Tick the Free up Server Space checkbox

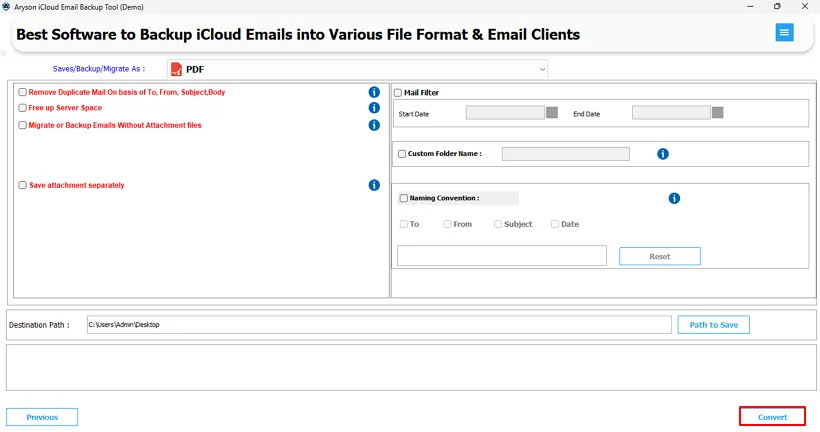tap(22, 108)
